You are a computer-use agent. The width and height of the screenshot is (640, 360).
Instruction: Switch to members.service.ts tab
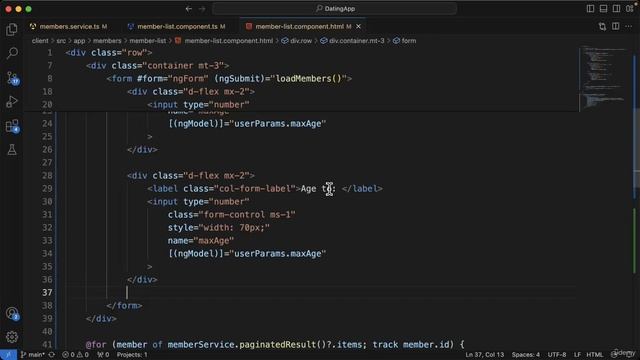(69, 27)
